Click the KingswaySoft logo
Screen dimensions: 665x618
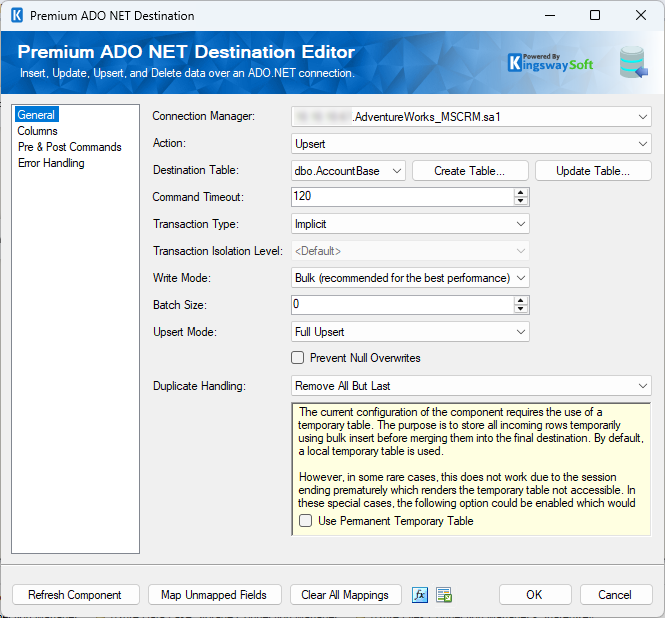(x=550, y=63)
